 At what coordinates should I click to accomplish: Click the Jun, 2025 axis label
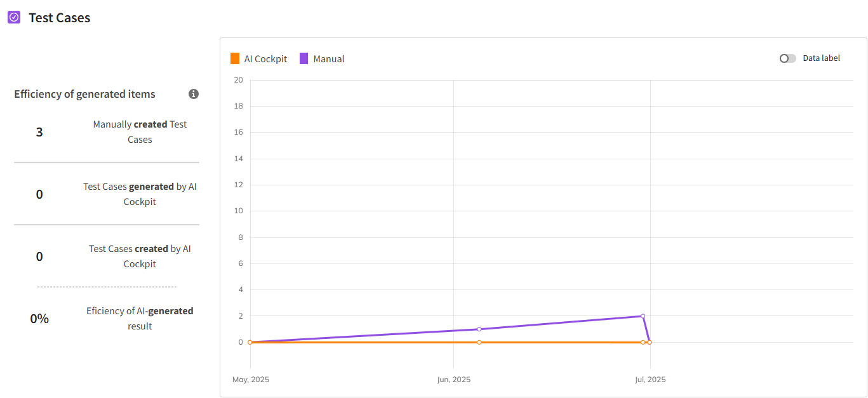453,380
